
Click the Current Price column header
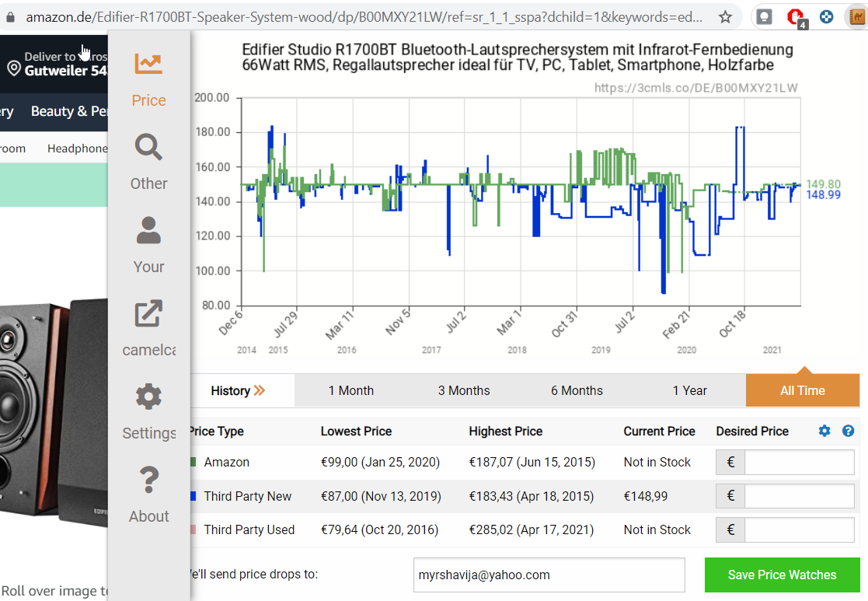(x=659, y=431)
